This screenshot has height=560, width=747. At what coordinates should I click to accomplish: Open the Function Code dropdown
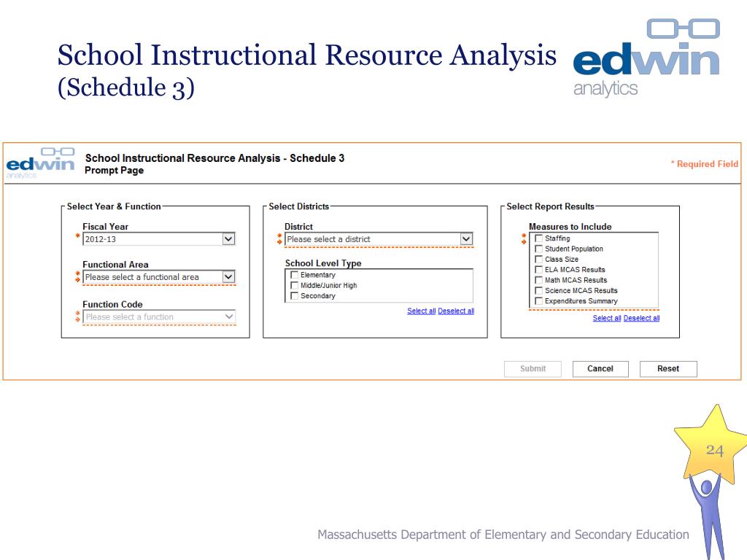(x=159, y=316)
